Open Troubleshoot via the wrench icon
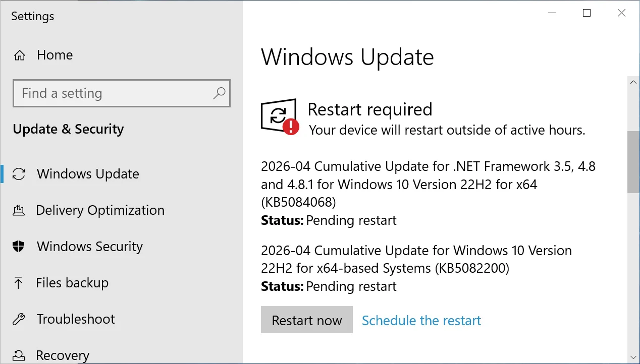The height and width of the screenshot is (364, 640). click(x=19, y=319)
